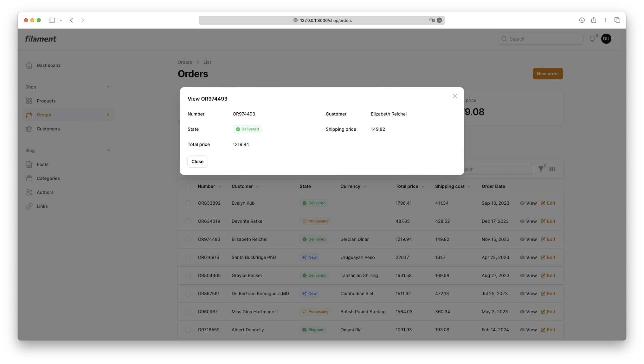Open Customers in the sidebar

48,129
